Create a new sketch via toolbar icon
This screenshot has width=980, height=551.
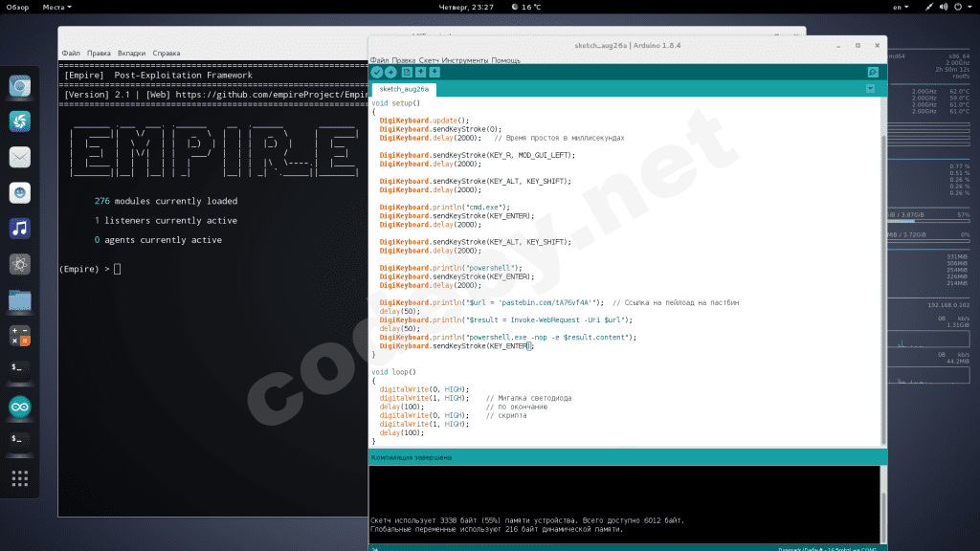coord(407,73)
